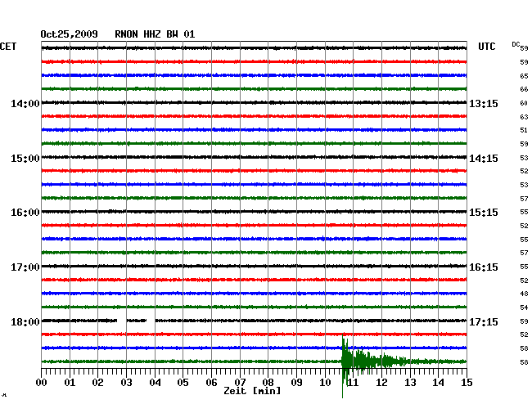Viewport: 532px width, 404px height.
Task: Click the 13:15 UTC time label
Action: tap(484, 103)
